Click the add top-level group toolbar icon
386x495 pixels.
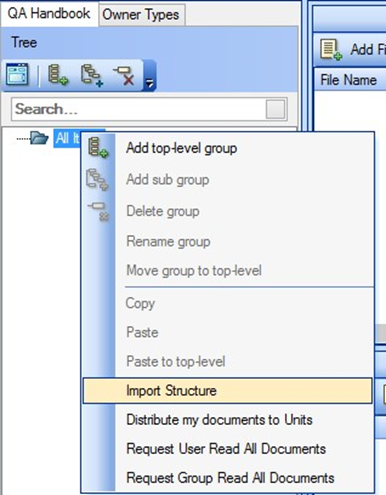click(x=58, y=75)
